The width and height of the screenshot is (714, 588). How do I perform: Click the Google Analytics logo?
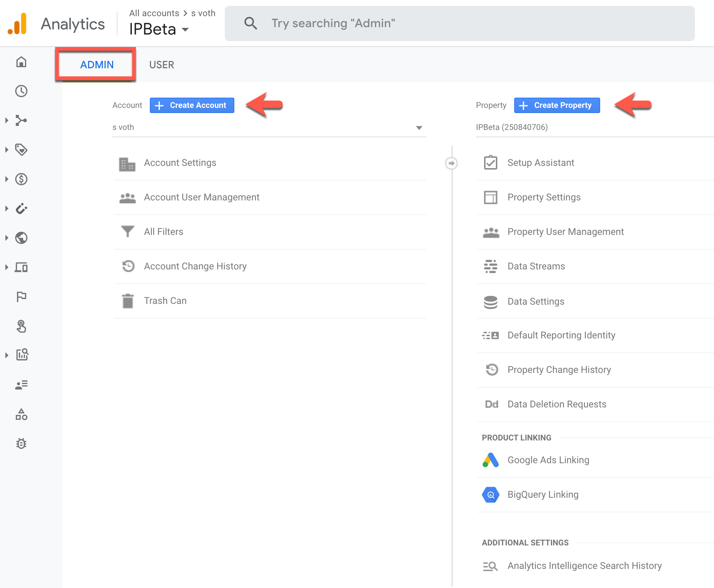(x=17, y=24)
